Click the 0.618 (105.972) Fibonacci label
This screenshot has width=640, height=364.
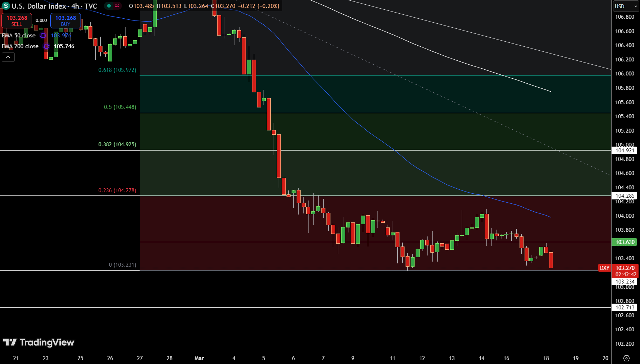click(x=117, y=70)
